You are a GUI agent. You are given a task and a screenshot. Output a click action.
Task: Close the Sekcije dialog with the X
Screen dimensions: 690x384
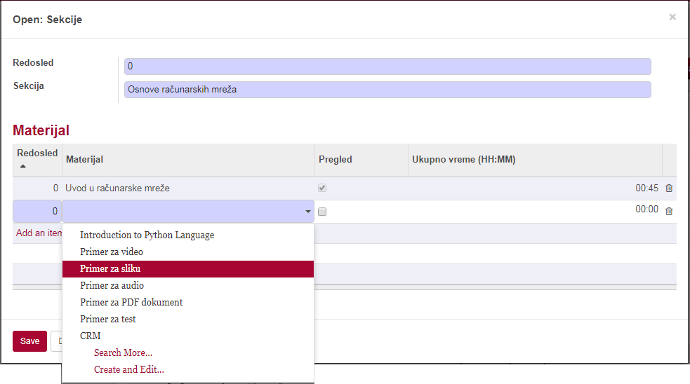click(x=672, y=17)
